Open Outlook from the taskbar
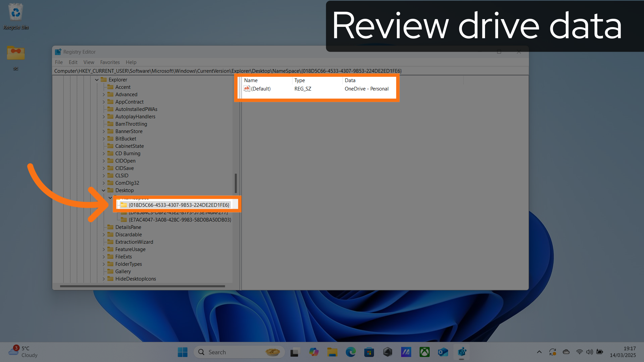 click(443, 352)
